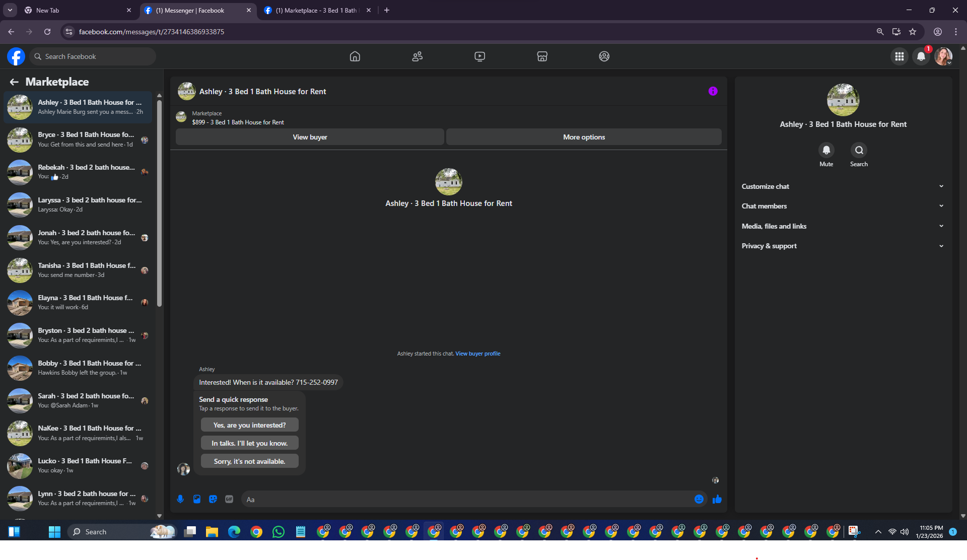
Task: Open the Marketplace icon in top navigation
Action: pos(542,56)
